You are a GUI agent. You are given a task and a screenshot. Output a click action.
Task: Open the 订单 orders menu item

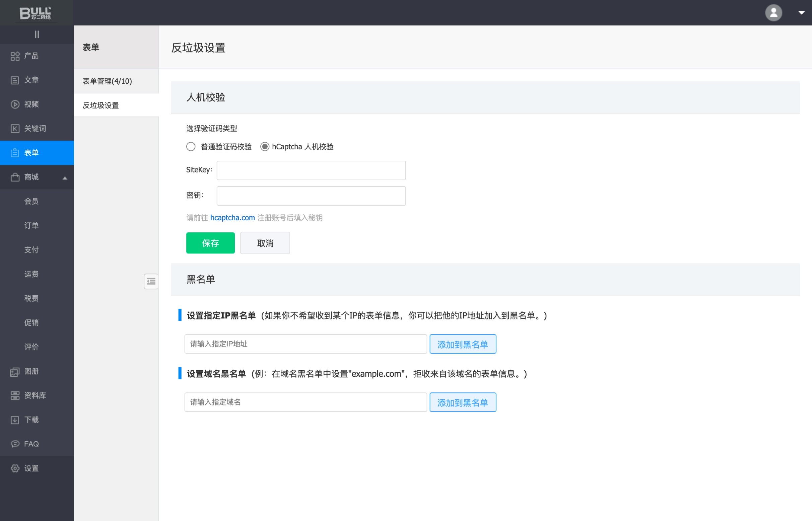pyautogui.click(x=31, y=226)
